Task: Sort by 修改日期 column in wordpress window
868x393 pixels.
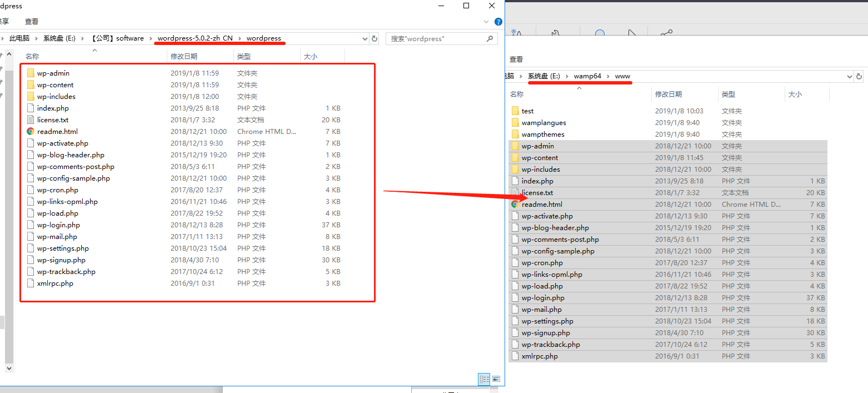Action: (x=184, y=56)
